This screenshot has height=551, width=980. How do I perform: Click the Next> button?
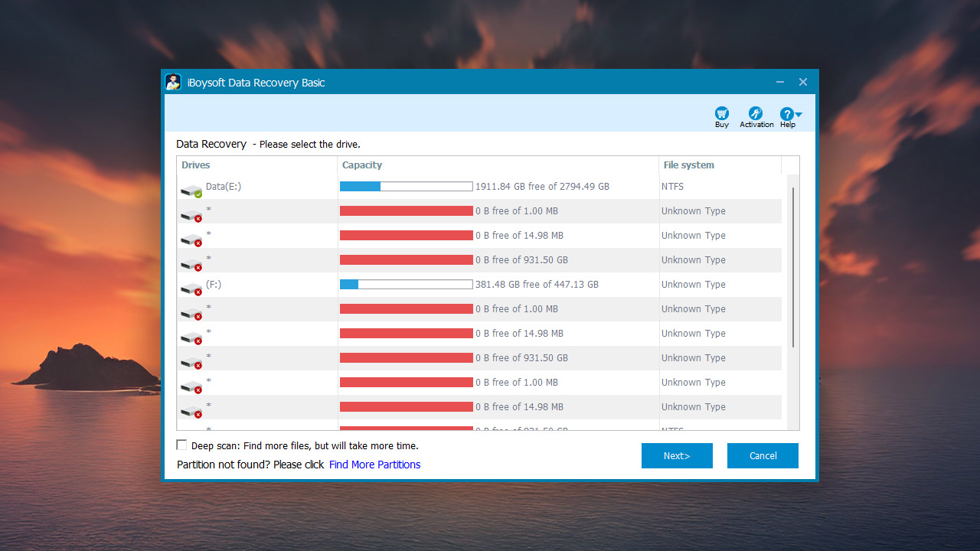pyautogui.click(x=677, y=455)
